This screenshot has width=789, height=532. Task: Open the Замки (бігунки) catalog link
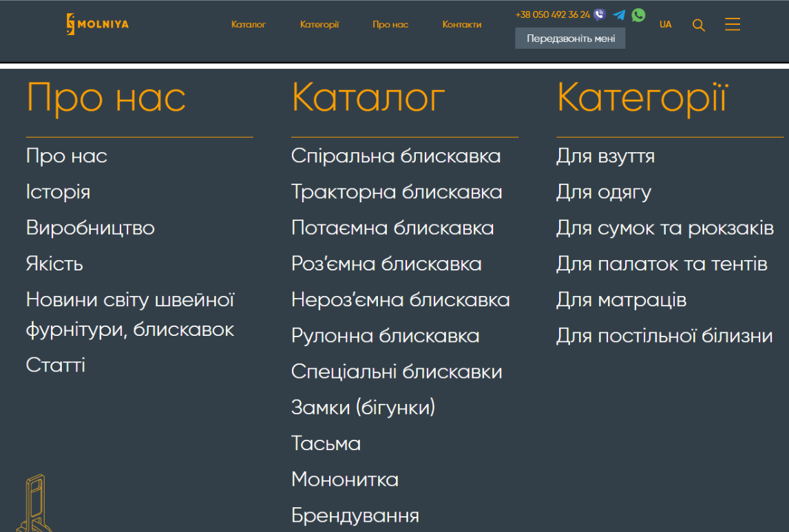click(x=363, y=407)
